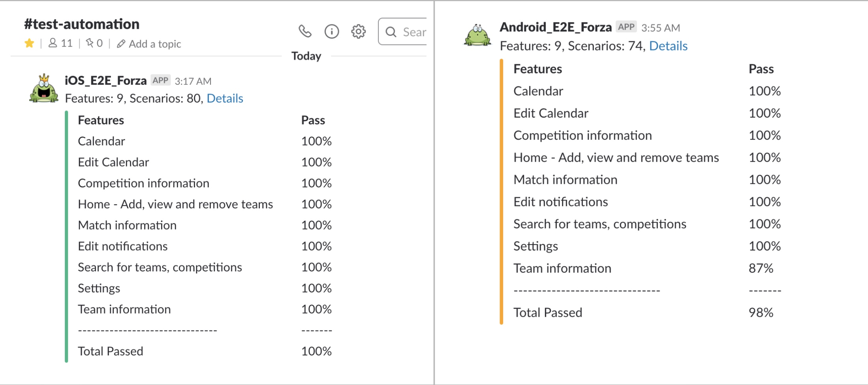Viewport: 868px width, 385px height.
Task: Start a call with the phone icon
Action: pyautogui.click(x=305, y=31)
